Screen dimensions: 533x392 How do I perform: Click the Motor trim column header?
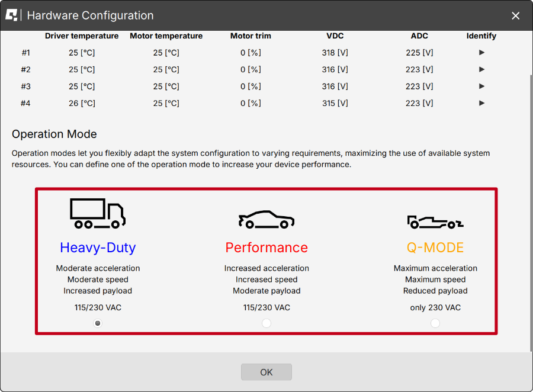[251, 36]
